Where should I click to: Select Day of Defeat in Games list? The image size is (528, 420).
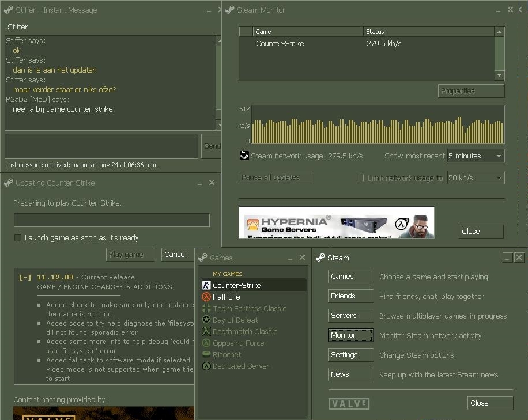click(x=254, y=320)
